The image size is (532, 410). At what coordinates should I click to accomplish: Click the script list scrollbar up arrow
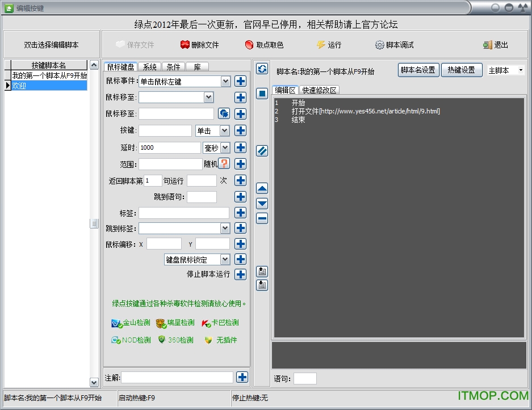pos(94,65)
